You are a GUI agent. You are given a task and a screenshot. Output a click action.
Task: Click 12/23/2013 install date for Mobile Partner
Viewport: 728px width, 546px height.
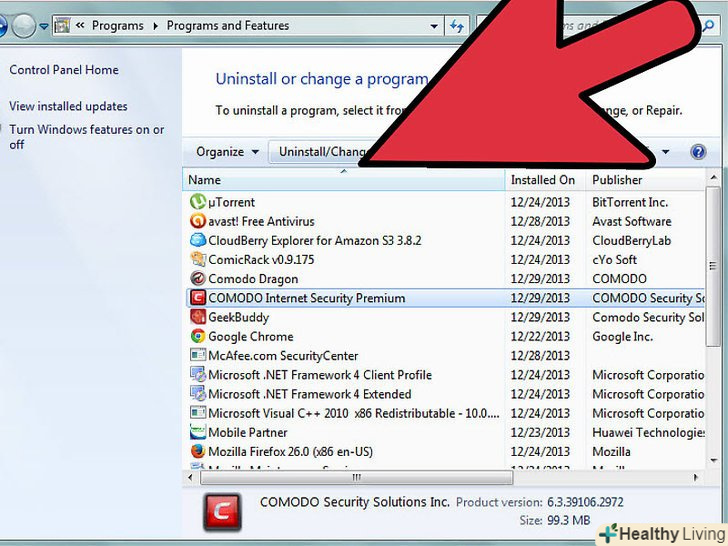tap(540, 432)
